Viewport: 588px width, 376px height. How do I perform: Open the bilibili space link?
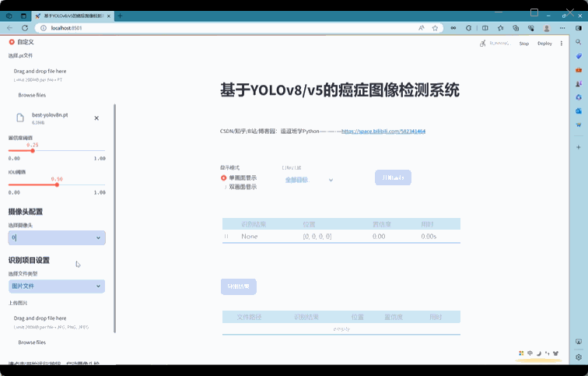click(383, 132)
